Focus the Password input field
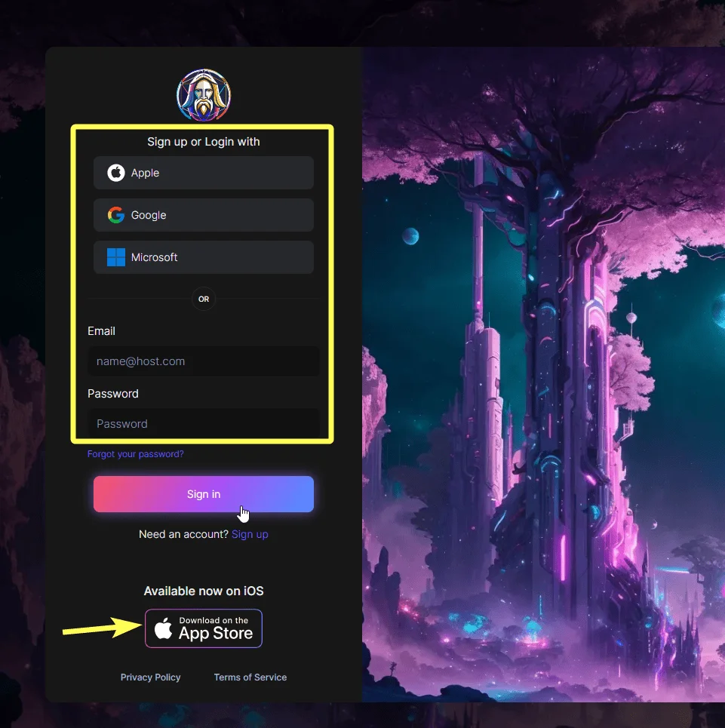 pyautogui.click(x=203, y=423)
